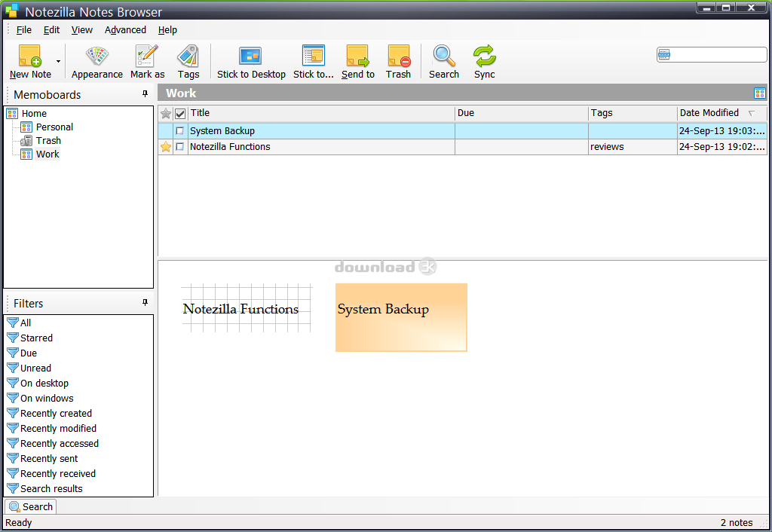Open the View menu
Image resolution: width=772 pixels, height=532 pixels.
click(81, 30)
